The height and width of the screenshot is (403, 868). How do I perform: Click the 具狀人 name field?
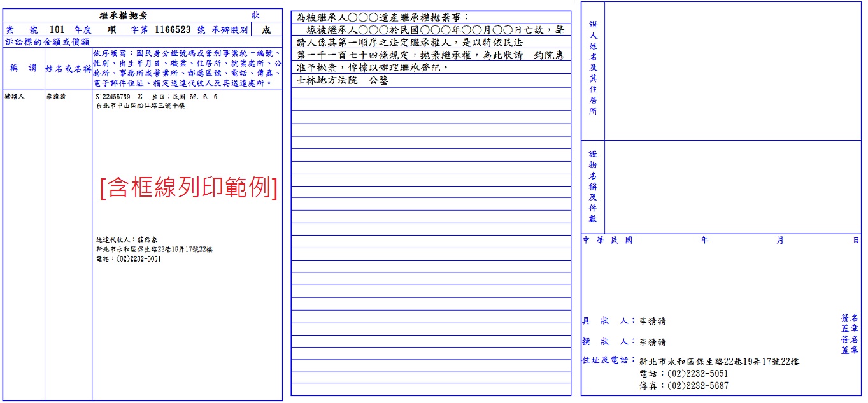pyautogui.click(x=653, y=322)
